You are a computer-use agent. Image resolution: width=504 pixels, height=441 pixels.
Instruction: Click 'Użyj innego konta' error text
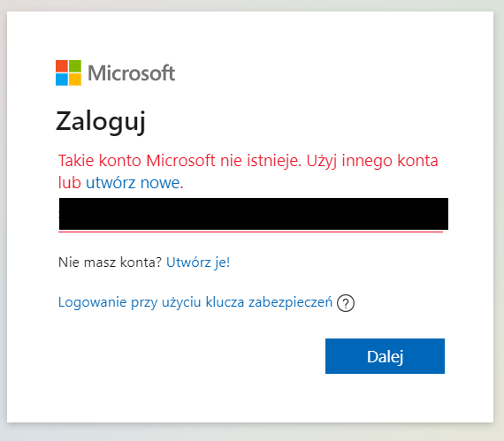(x=372, y=160)
